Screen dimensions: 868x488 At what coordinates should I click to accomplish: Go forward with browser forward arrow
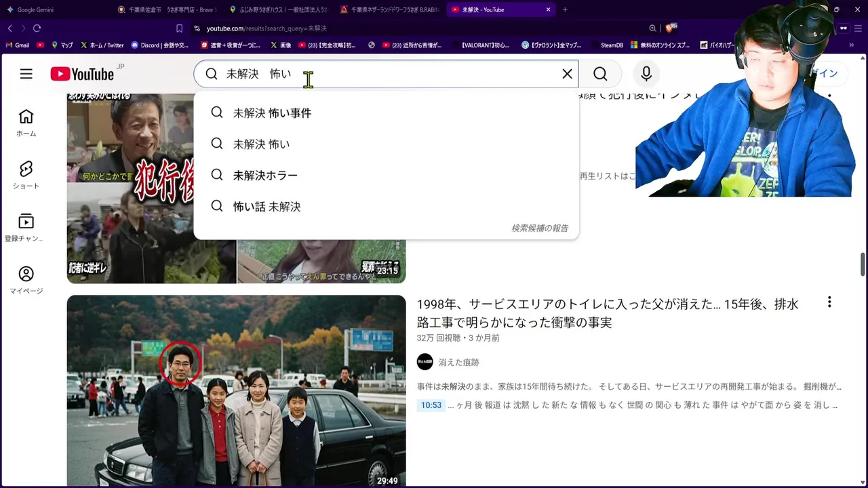point(23,28)
